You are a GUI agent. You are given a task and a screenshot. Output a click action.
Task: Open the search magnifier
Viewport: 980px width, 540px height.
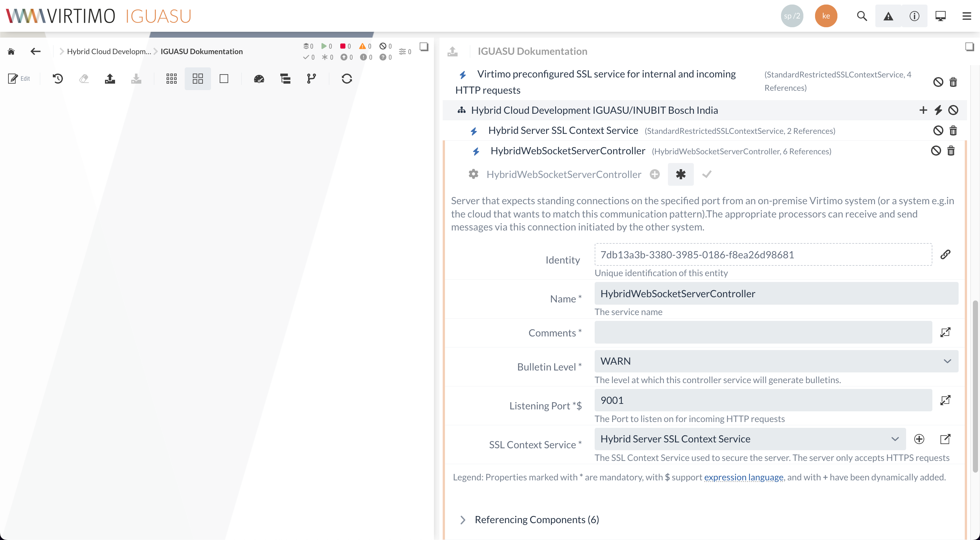[x=862, y=16]
